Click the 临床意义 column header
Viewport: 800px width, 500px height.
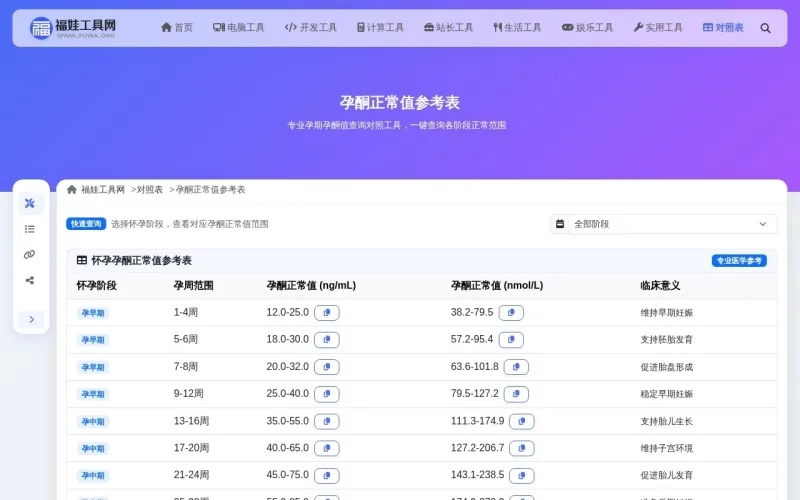[660, 286]
